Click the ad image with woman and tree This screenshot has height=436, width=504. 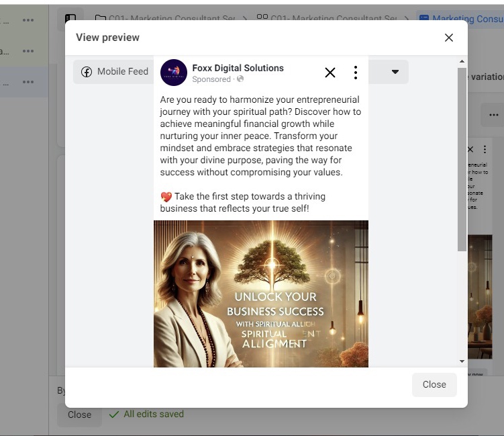click(x=260, y=294)
